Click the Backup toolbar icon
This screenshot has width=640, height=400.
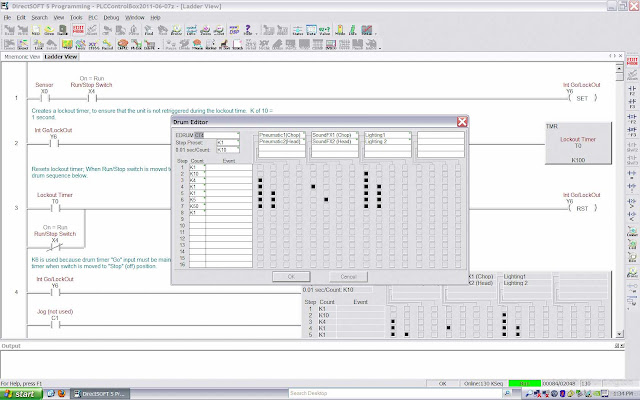tap(62, 30)
